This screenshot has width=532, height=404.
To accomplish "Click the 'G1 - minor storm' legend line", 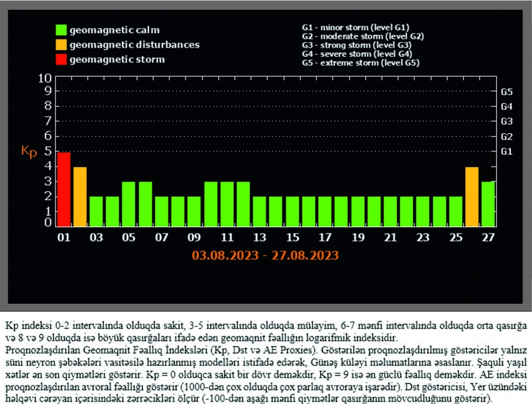I will coord(355,27).
